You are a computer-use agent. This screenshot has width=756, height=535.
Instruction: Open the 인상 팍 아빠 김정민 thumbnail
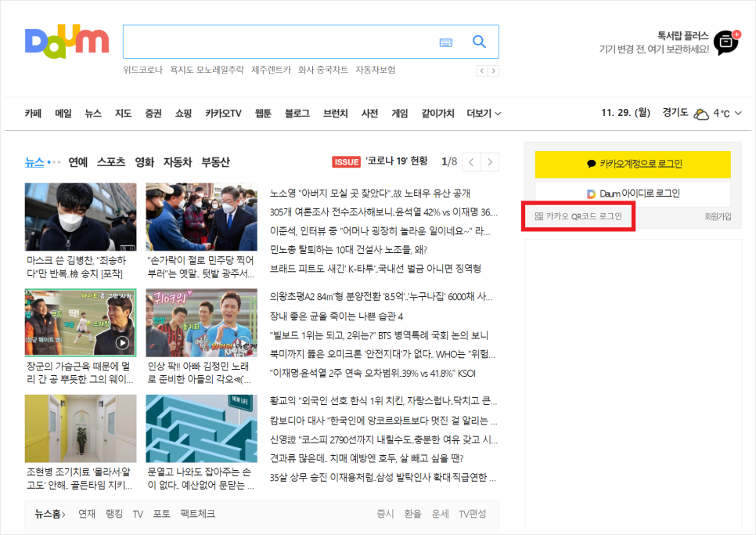202,323
